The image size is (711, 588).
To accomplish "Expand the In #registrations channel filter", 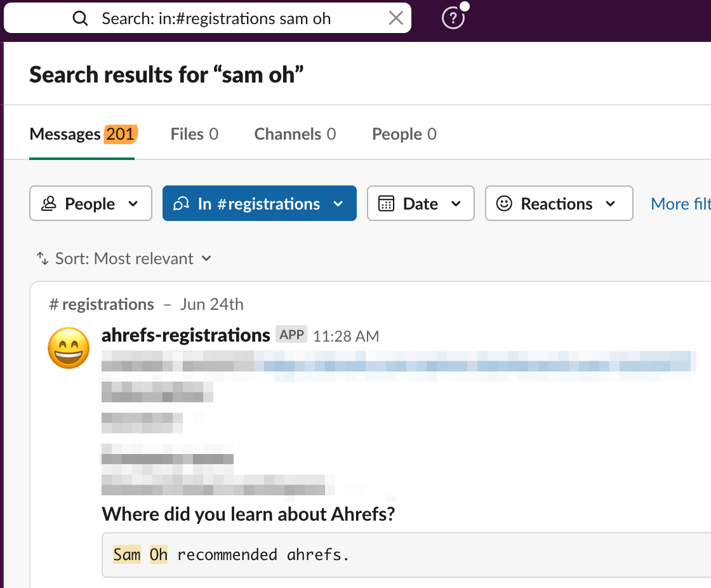I will coord(259,204).
